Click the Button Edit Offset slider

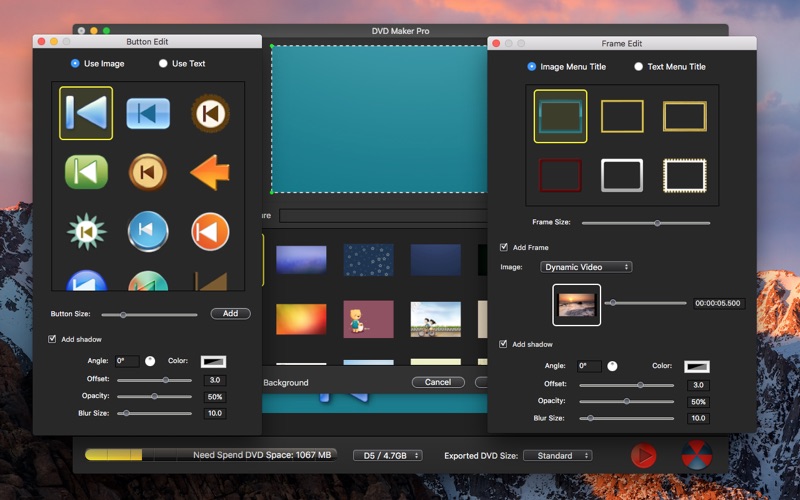(154, 380)
